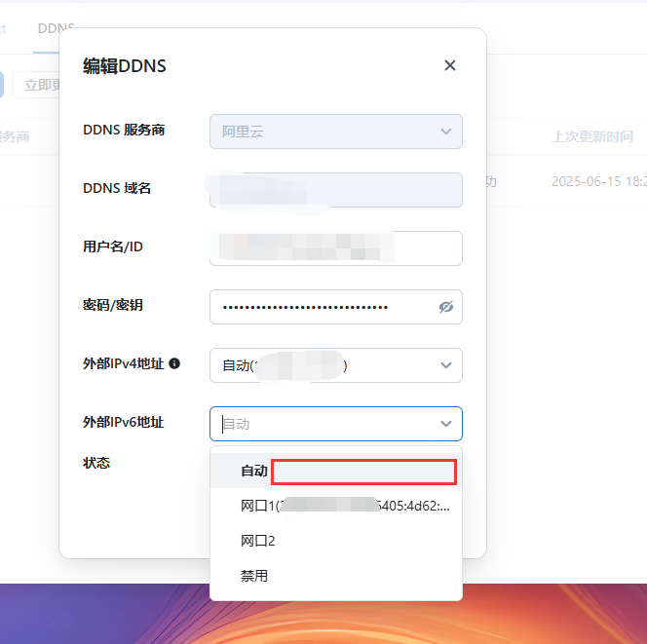Click the chevron arrow in the IPv4 field
This screenshot has width=647, height=644.
coord(446,365)
